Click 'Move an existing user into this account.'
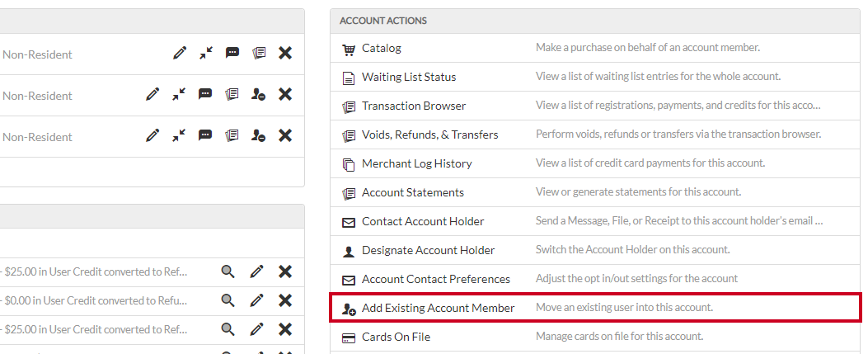This screenshot has height=354, width=868. pyautogui.click(x=625, y=307)
